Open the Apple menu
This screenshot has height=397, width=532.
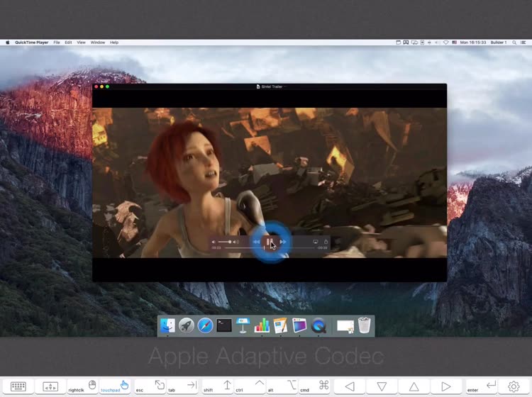tap(8, 43)
